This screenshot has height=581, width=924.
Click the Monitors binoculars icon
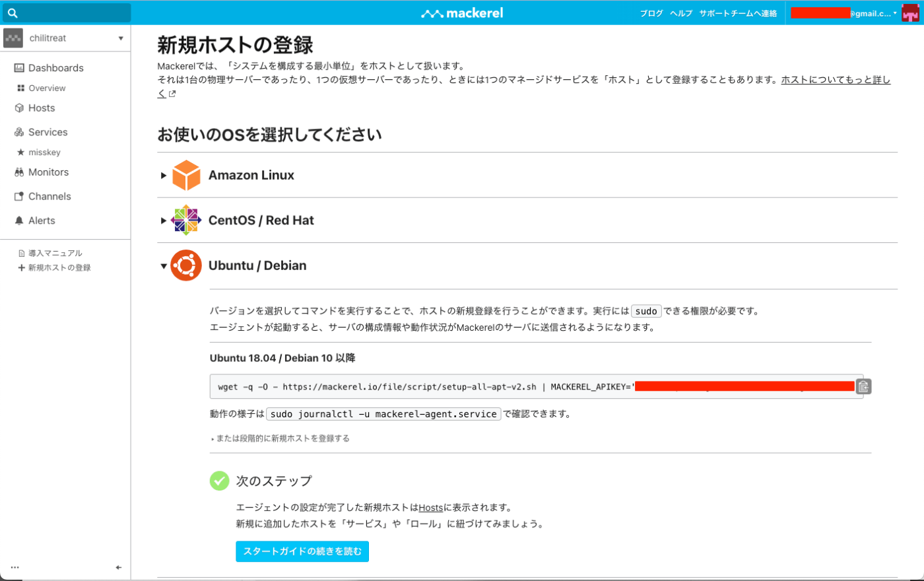(x=19, y=172)
